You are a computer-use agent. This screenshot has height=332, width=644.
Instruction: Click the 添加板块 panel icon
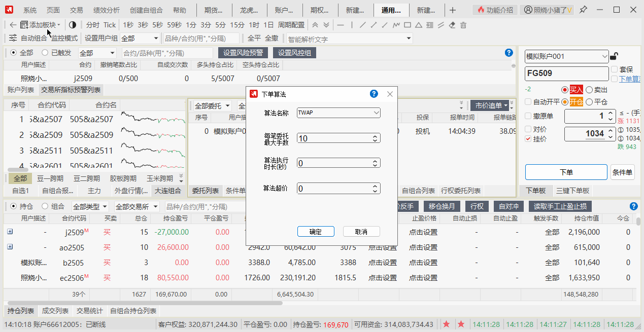click(x=24, y=25)
